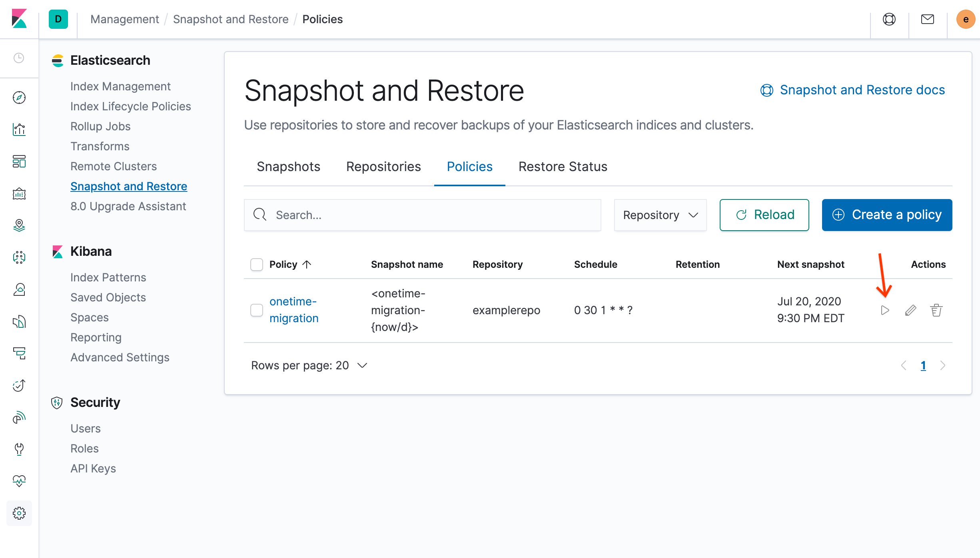Toggle the checkbox for onetime-migration policy
Viewport: 980px width, 558px height.
[x=256, y=309]
